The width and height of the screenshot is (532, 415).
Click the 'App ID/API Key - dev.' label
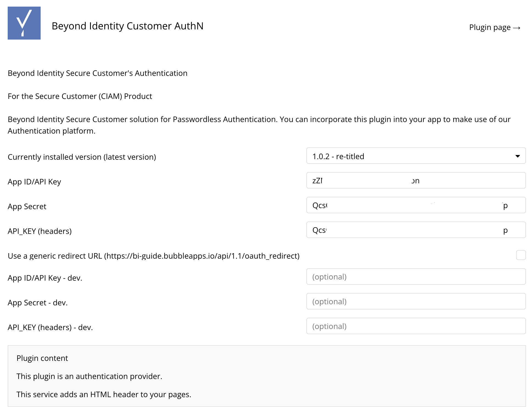(x=45, y=278)
